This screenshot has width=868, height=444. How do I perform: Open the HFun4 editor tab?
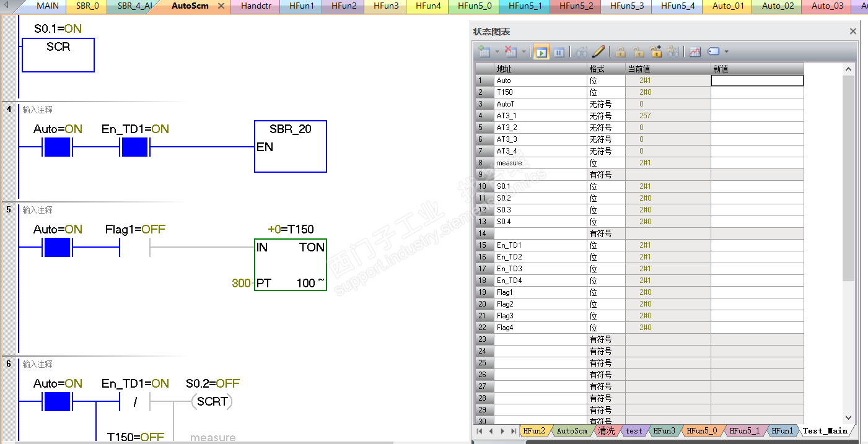[x=428, y=6]
